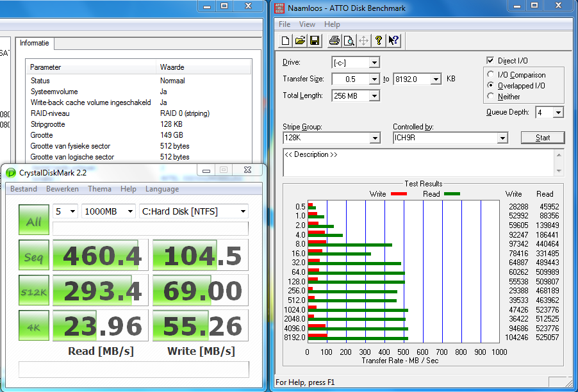The height and width of the screenshot is (392, 578).
Task: Click inside the Description text box
Action: pos(418,163)
